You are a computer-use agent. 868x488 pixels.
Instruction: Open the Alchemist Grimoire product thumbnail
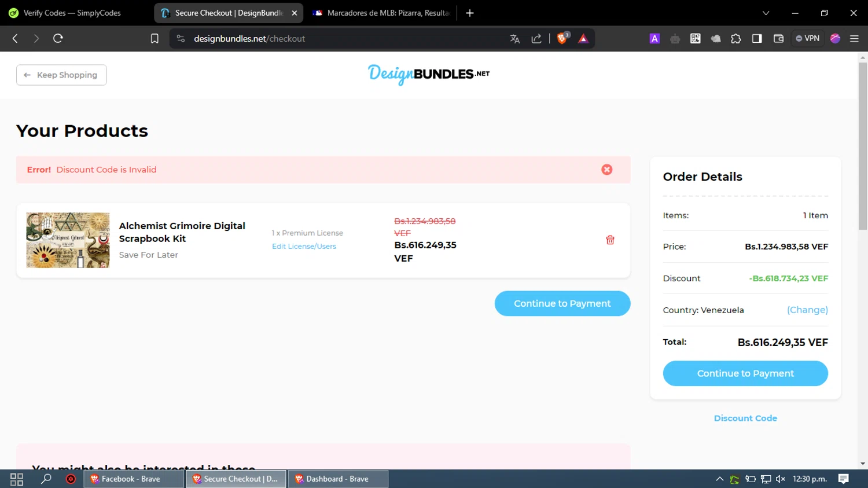[68, 240]
